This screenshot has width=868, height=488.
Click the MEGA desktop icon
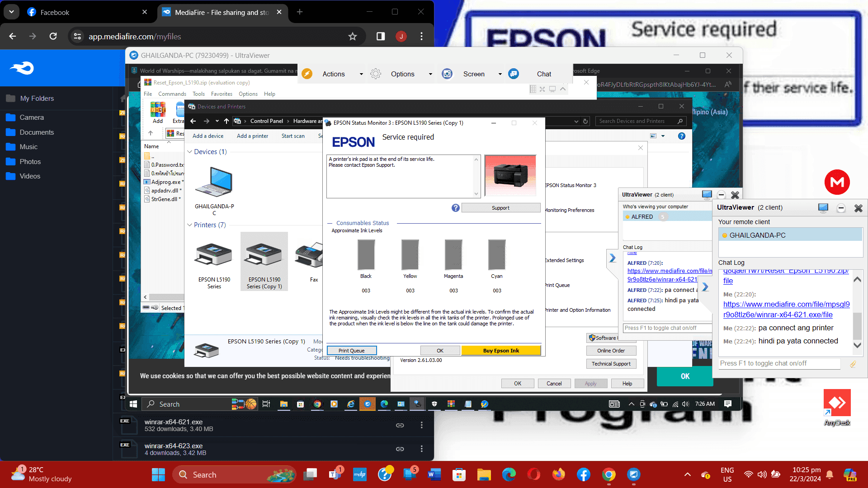[x=837, y=182]
